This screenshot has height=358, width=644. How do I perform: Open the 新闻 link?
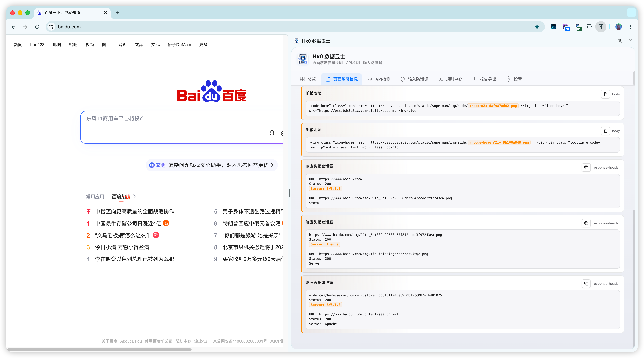pos(18,45)
